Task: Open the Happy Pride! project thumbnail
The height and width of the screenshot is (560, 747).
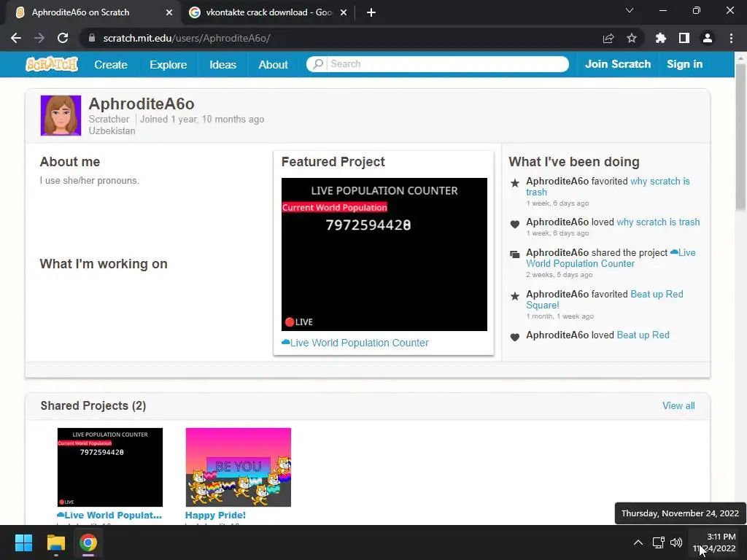Action: (x=239, y=467)
